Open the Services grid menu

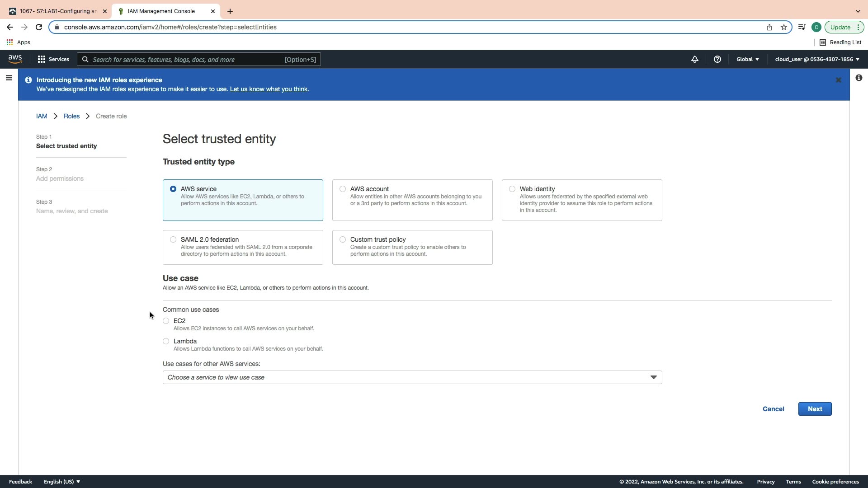[x=53, y=59]
